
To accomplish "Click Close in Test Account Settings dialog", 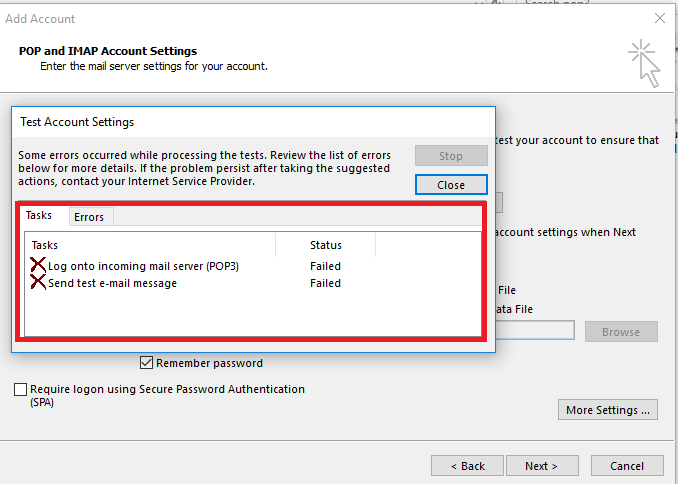I will [451, 185].
